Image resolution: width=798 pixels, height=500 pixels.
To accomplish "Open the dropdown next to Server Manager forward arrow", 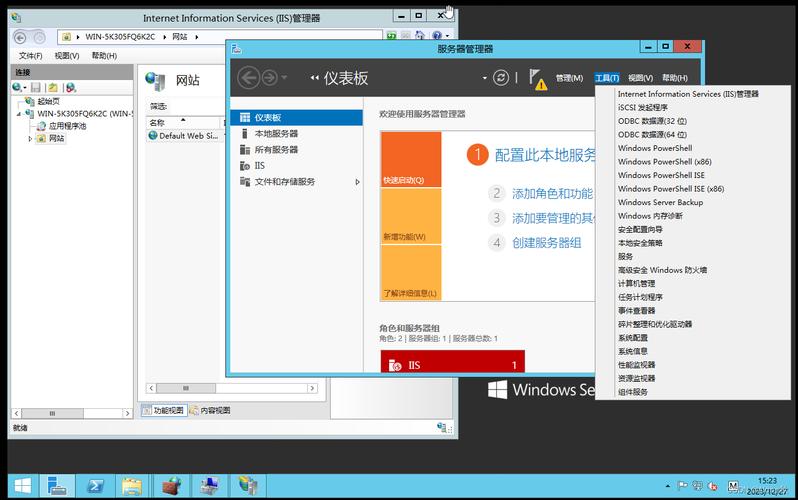I will click(284, 78).
